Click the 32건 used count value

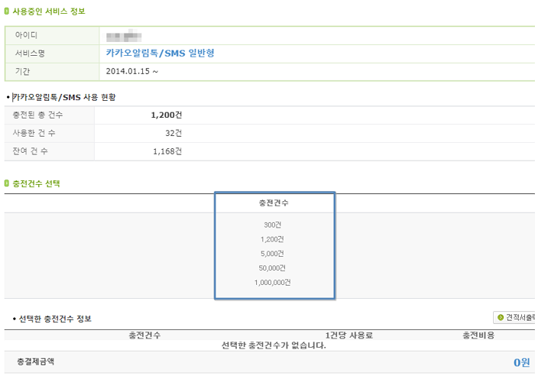point(173,133)
